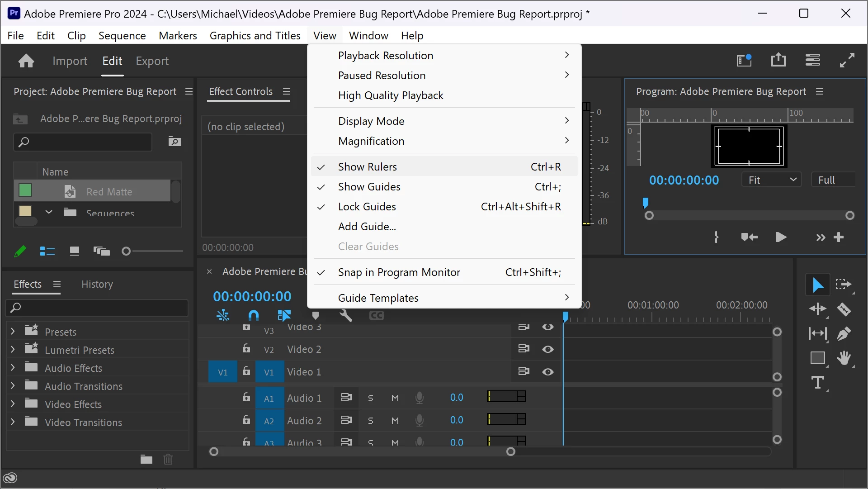Image resolution: width=868 pixels, height=489 pixels.
Task: Select the Pen tool
Action: pyautogui.click(x=844, y=334)
